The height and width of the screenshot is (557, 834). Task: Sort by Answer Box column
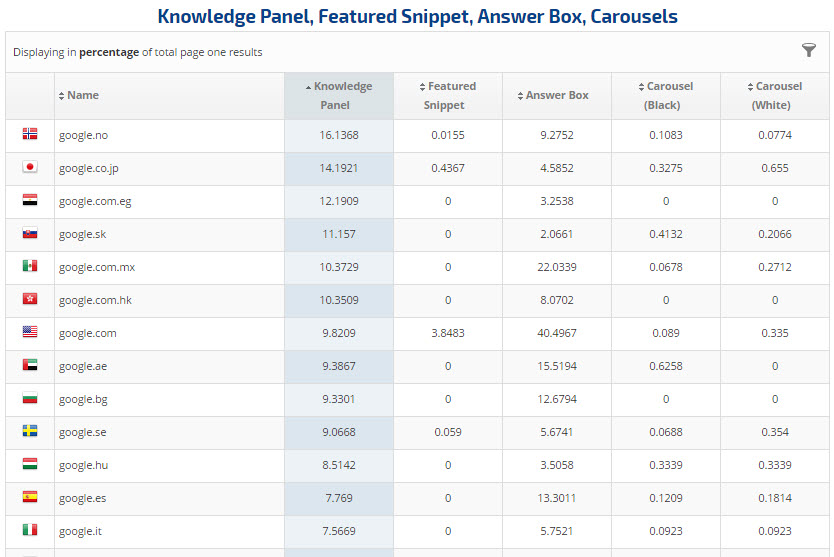(x=556, y=96)
